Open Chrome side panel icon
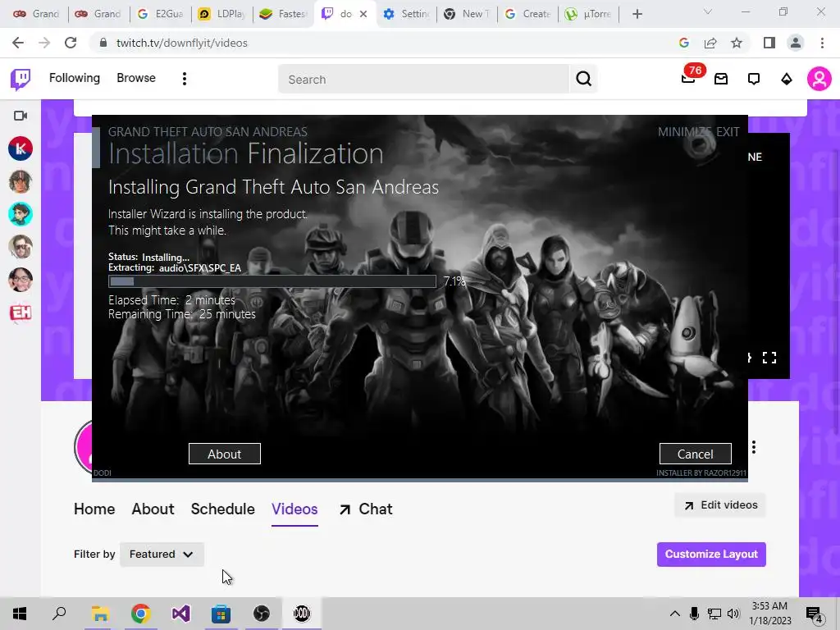Screen dimensions: 840x630 (x=769, y=43)
